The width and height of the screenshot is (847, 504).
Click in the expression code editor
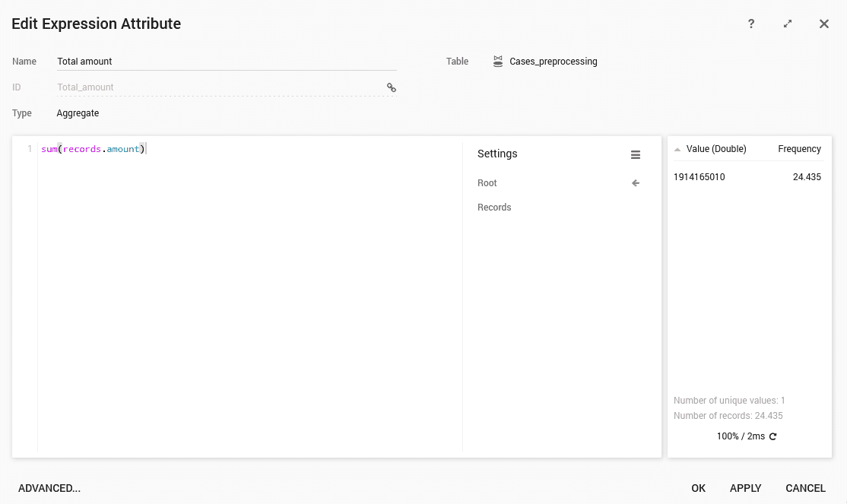click(x=251, y=289)
